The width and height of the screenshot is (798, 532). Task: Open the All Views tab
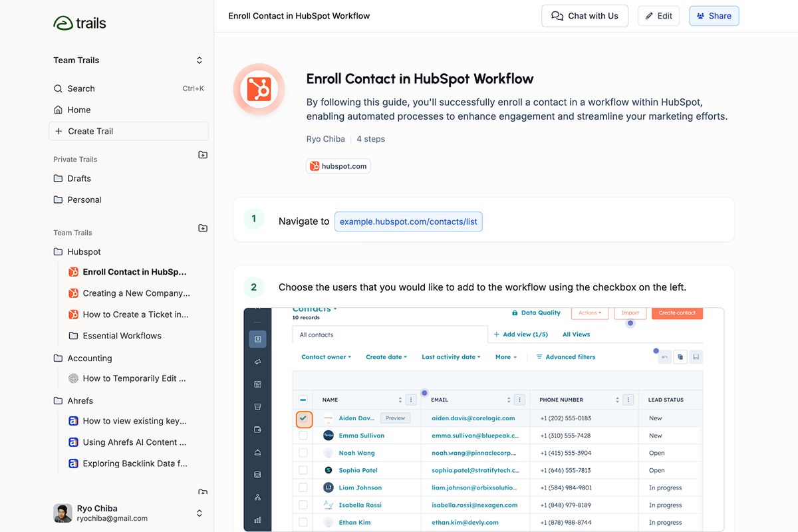(x=576, y=334)
